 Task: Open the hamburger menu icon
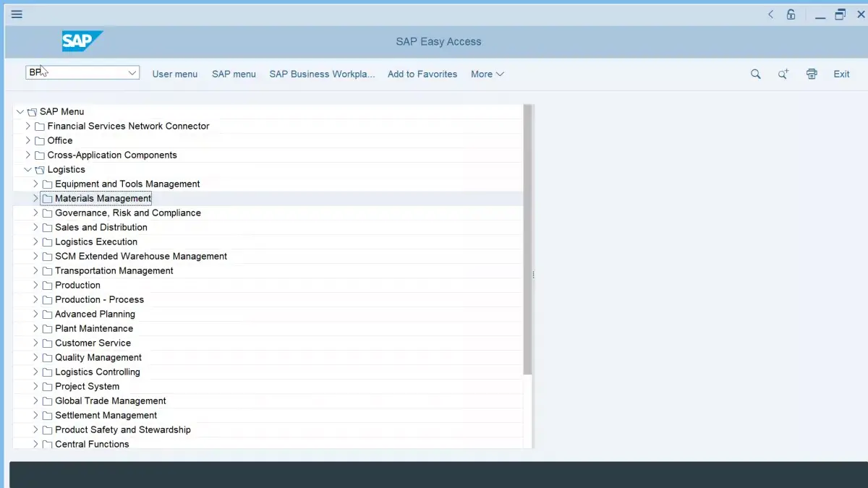17,14
